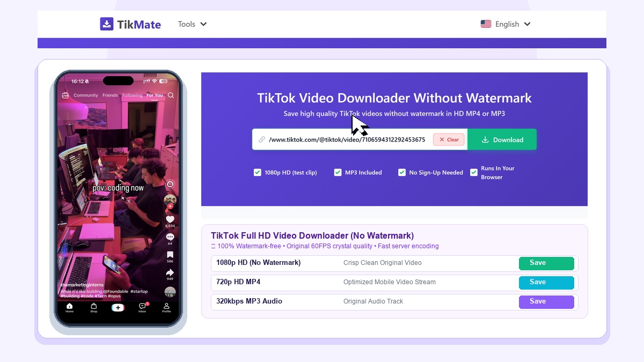Click the green Download button
Image resolution: width=644 pixels, height=362 pixels.
pos(502,139)
